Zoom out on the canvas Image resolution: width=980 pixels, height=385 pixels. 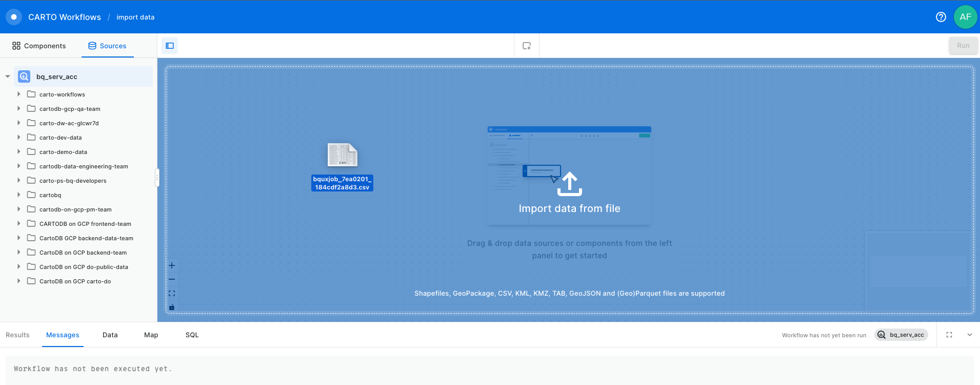pyautogui.click(x=172, y=279)
